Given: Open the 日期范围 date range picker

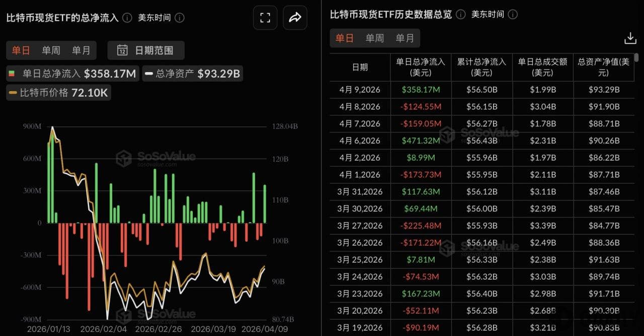Looking at the screenshot, I should pyautogui.click(x=146, y=50).
